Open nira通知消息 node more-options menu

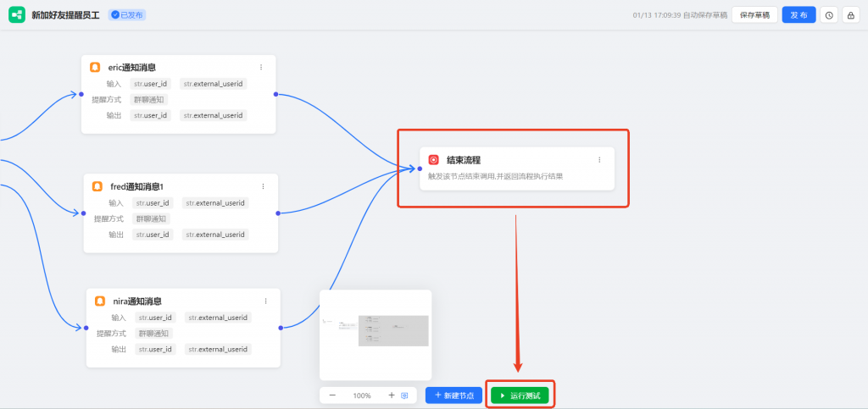click(x=266, y=301)
